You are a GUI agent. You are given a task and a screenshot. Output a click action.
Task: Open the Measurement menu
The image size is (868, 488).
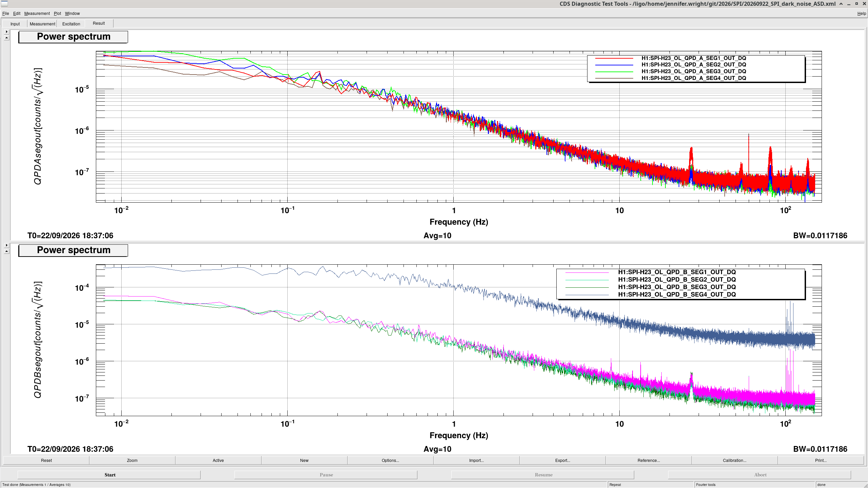[37, 14]
